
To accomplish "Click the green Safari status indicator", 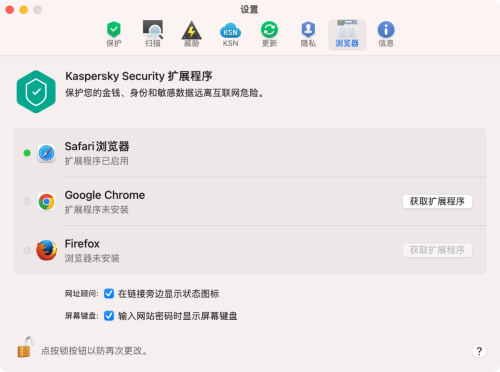I will 27,153.
